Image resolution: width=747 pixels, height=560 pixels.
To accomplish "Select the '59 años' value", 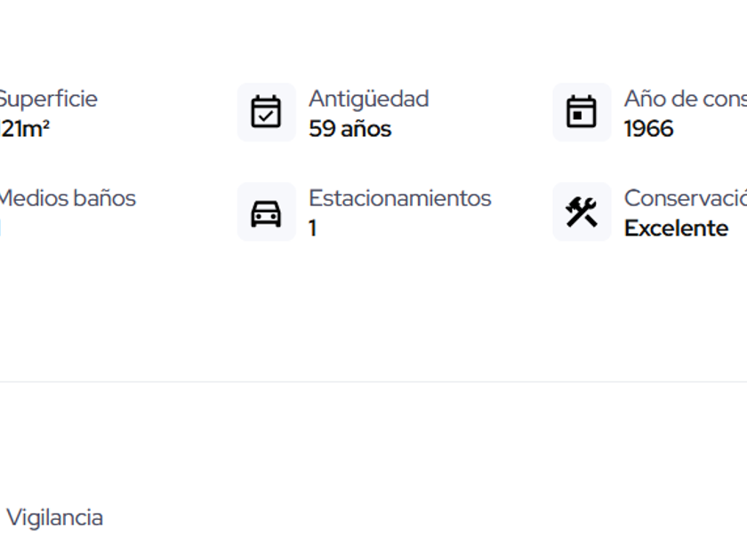I will [350, 129].
